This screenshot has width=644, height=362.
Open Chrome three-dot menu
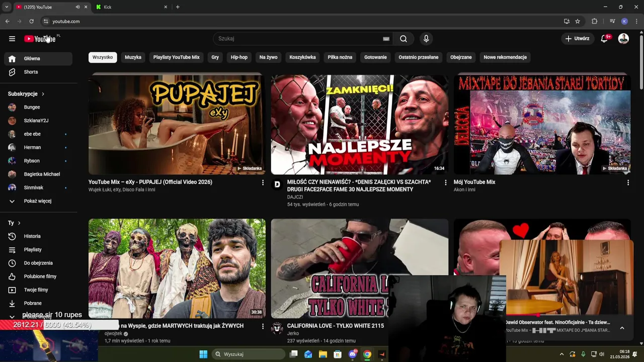pyautogui.click(x=636, y=21)
